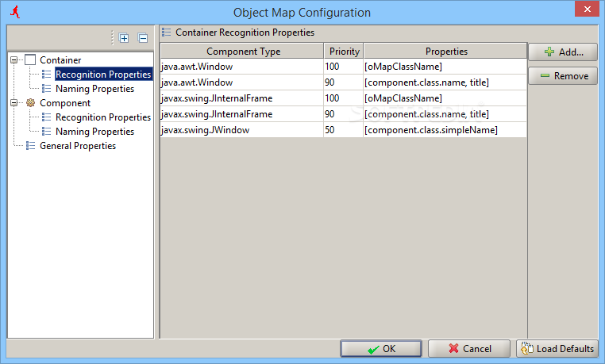Sort by Properties column header
605x364 pixels.
click(x=445, y=52)
